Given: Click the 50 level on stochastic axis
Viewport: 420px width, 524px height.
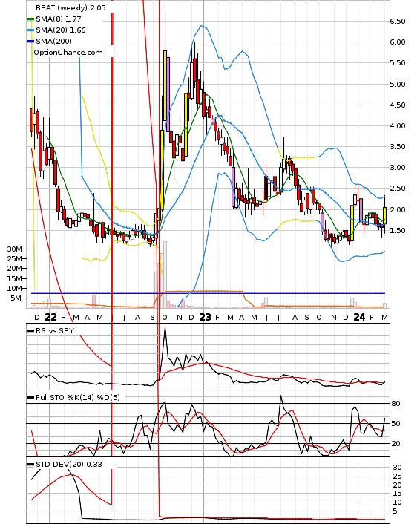Looking at the screenshot, I should pyautogui.click(x=396, y=424).
